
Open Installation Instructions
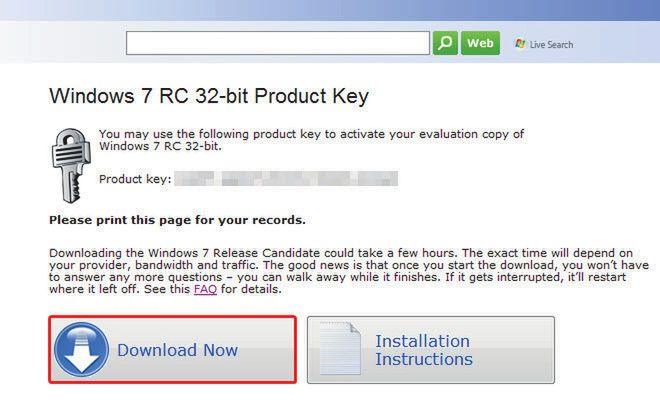424,350
